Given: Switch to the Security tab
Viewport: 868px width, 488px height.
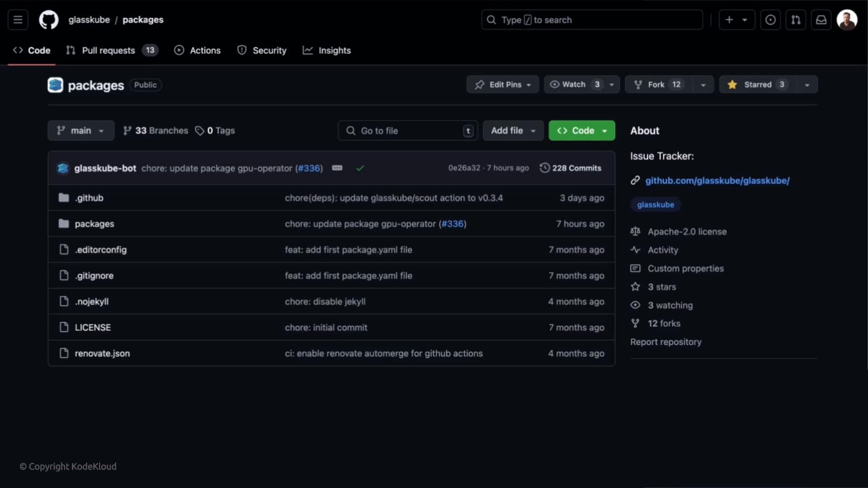Looking at the screenshot, I should pos(262,51).
